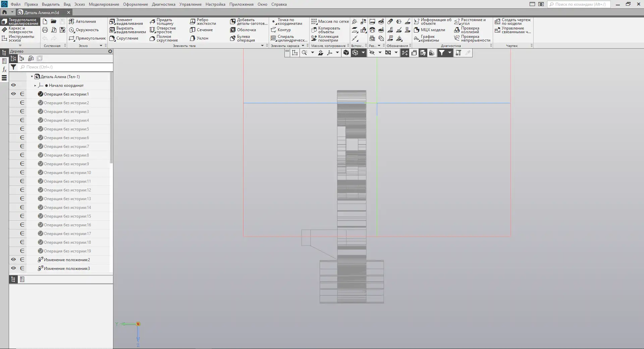
Task: Open the wireframe display mode dropdown arrow
Action: [363, 53]
